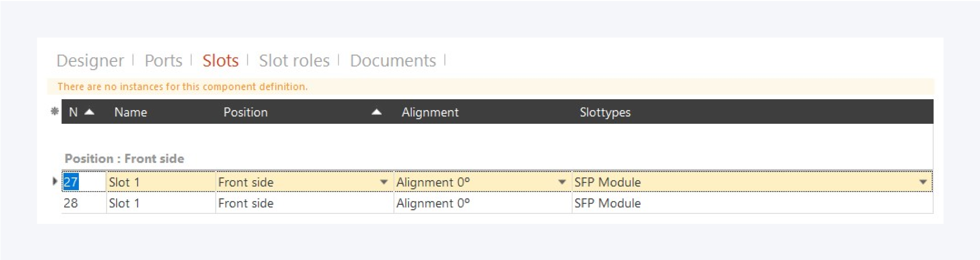Sort by the Name column header
This screenshot has height=260, width=980.
pyautogui.click(x=131, y=112)
